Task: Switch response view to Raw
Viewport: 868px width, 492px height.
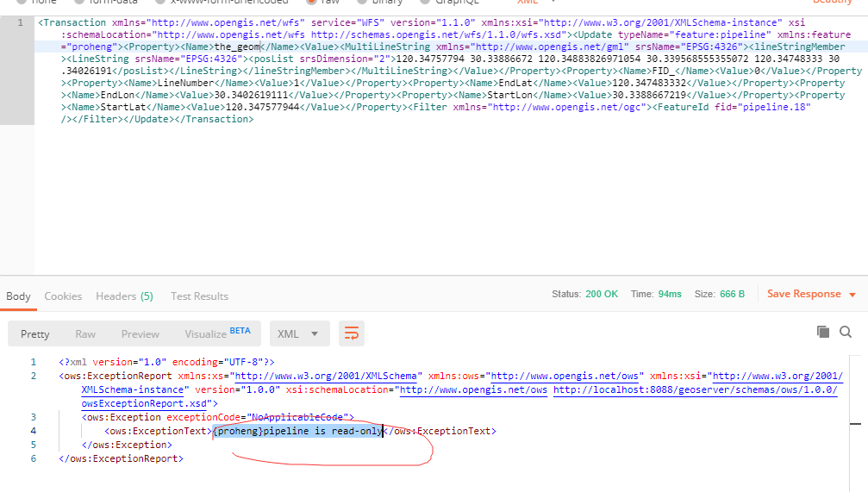Action: tap(85, 333)
